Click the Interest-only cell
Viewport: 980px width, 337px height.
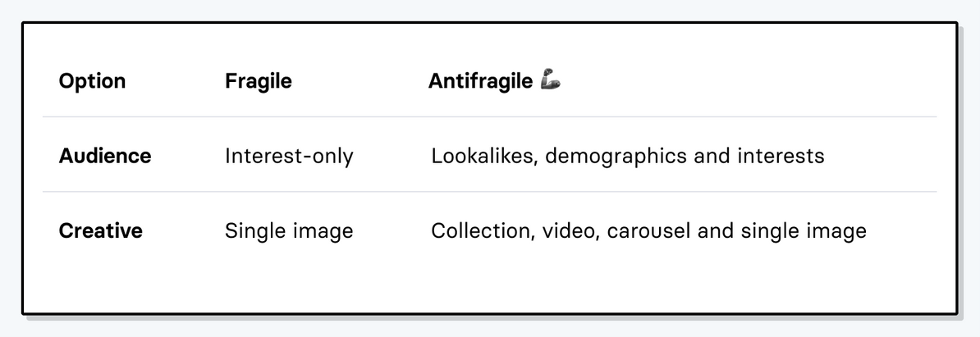pos(289,156)
